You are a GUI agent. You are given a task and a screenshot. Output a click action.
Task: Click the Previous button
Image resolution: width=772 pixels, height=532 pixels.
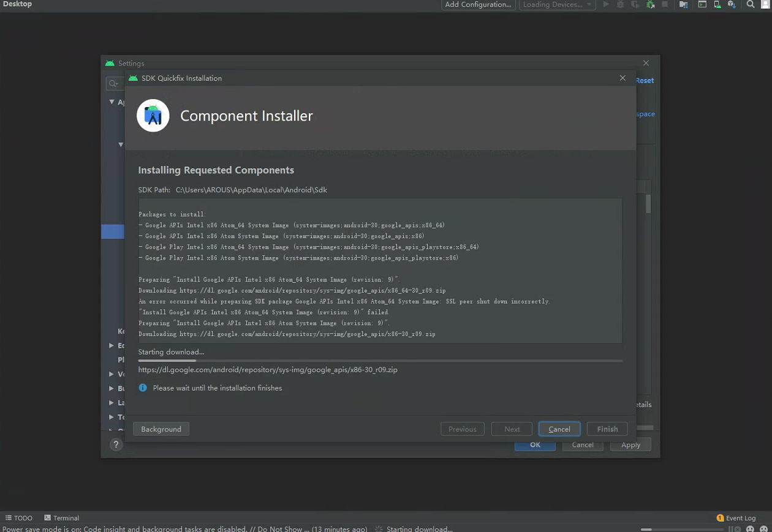(463, 429)
